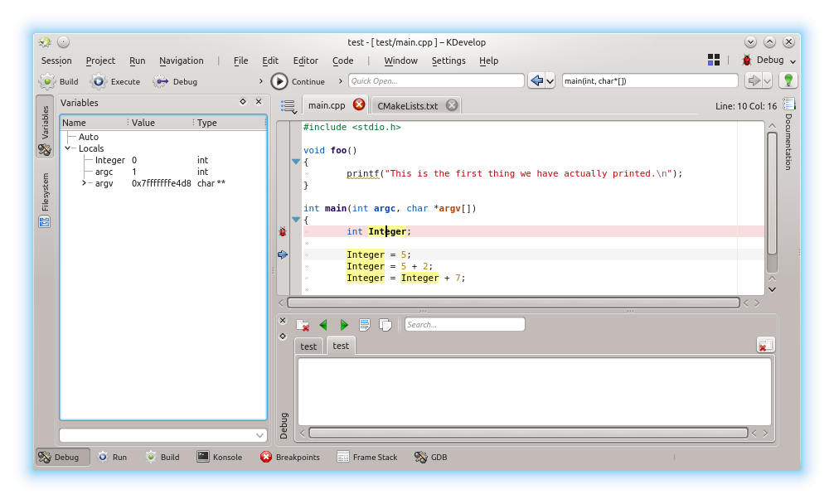Click the green lightbulb icon in toolbar
The image size is (834, 504).
tap(788, 80)
